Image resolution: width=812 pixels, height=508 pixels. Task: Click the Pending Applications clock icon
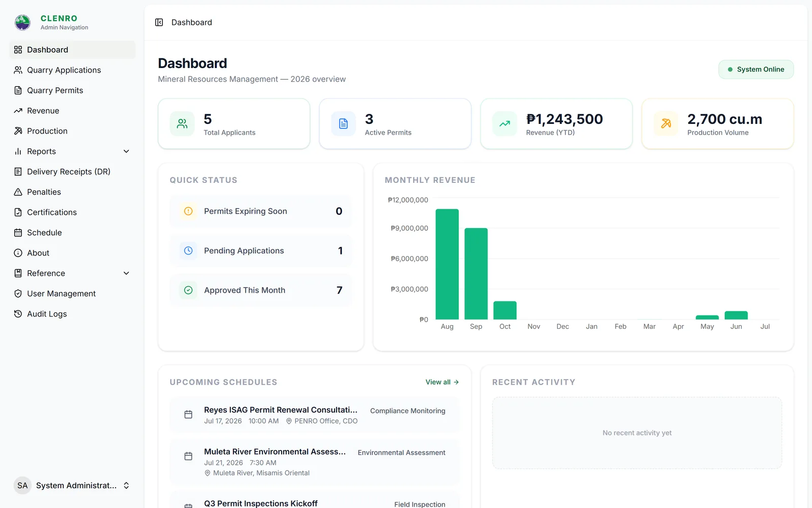[188, 250]
